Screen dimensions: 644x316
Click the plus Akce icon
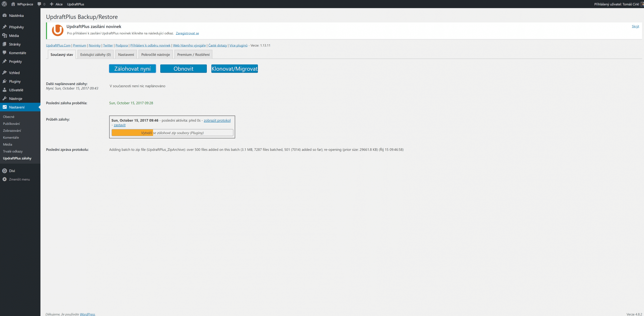[52, 4]
